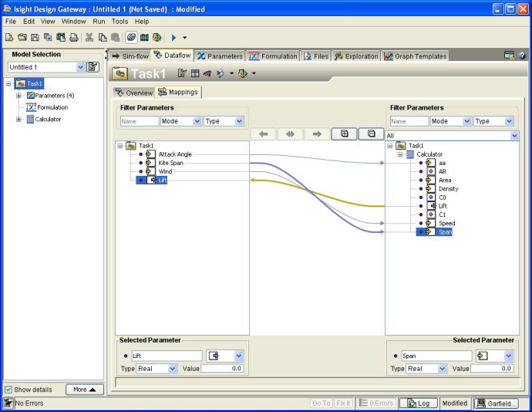532x412 pixels.
Task: Select the Area parameter under Calculator
Action: (445, 181)
